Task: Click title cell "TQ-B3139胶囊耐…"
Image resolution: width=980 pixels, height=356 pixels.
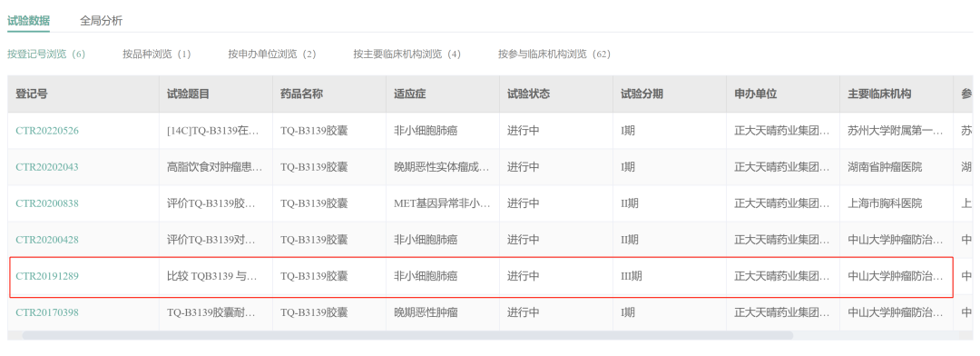Action: pyautogui.click(x=212, y=312)
